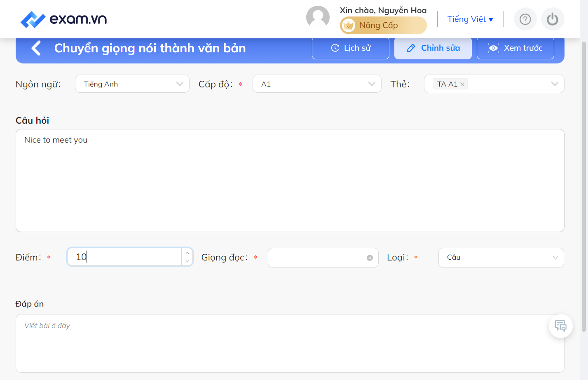Click the Đáp án answer text area
Screen dimensions: 588x380
290,343
